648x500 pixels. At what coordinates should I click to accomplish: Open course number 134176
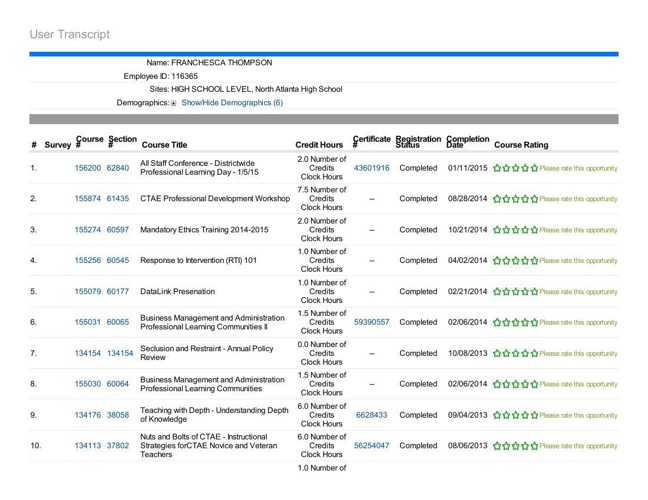[88, 414]
